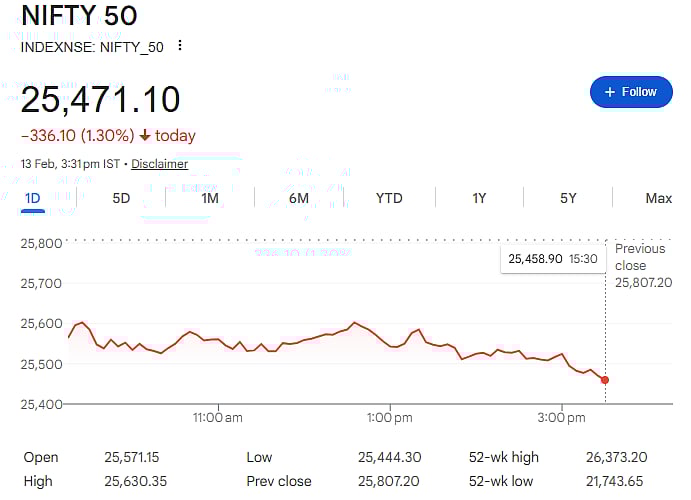Click the 11:00 am axis label
This screenshot has width=691, height=500.
[218, 417]
